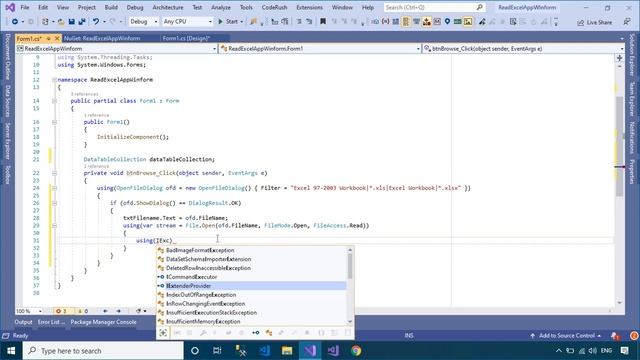Collapse the Form1() constructor block
This screenshot has height=360, width=640.
[x=54, y=122]
